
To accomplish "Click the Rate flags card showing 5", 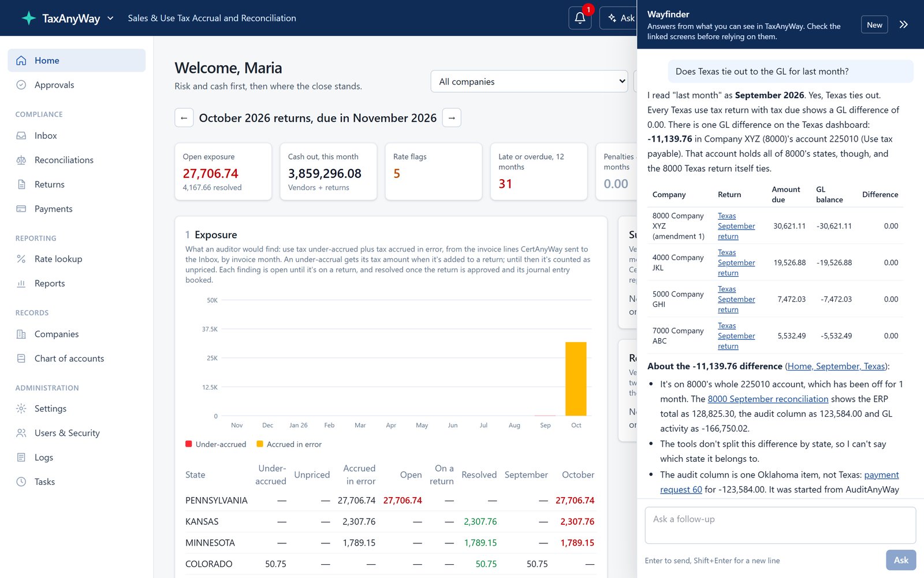I will point(434,172).
